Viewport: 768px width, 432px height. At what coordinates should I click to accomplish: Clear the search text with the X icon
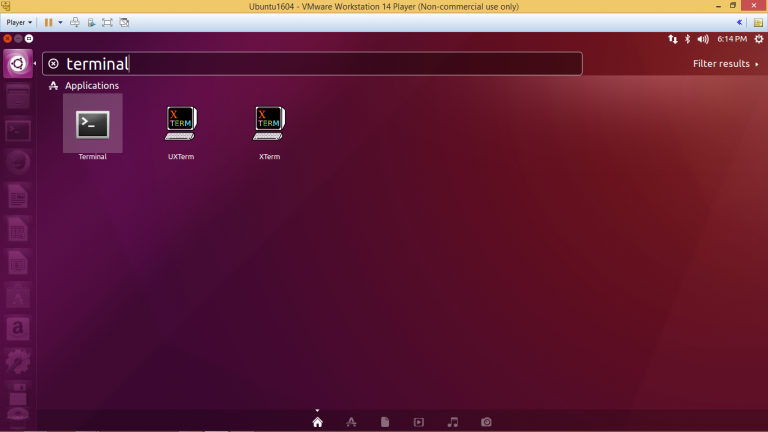click(x=53, y=64)
